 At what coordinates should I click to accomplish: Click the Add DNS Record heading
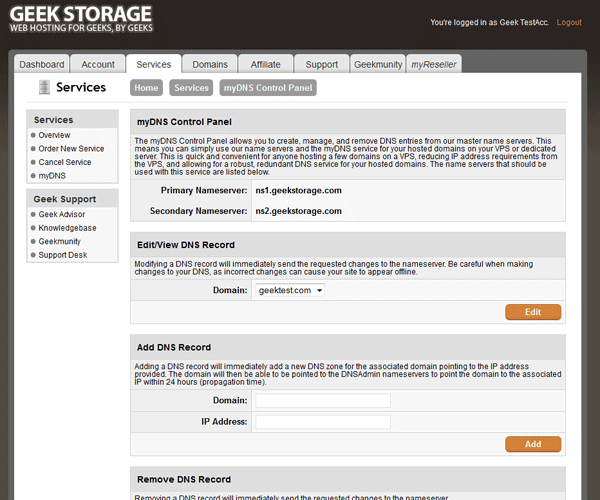pyautogui.click(x=174, y=347)
